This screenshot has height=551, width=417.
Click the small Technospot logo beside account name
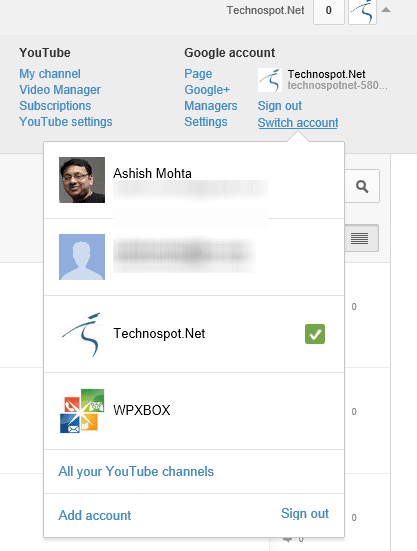(270, 80)
